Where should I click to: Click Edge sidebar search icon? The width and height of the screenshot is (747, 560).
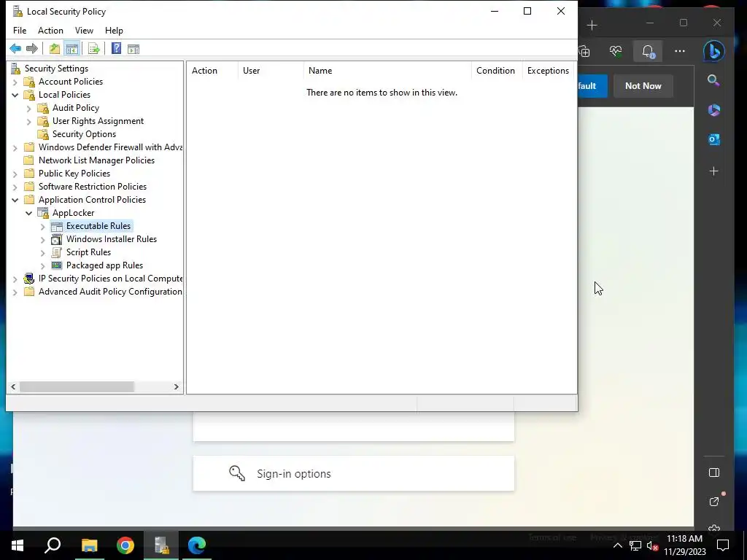point(713,80)
